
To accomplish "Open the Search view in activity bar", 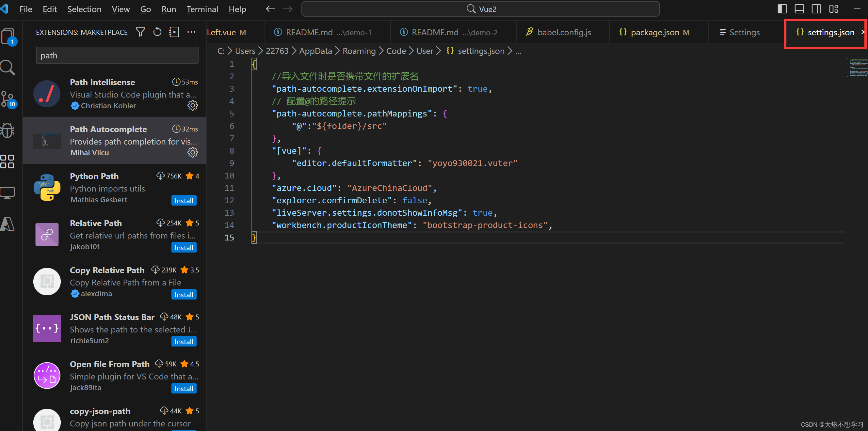I will coord(8,68).
